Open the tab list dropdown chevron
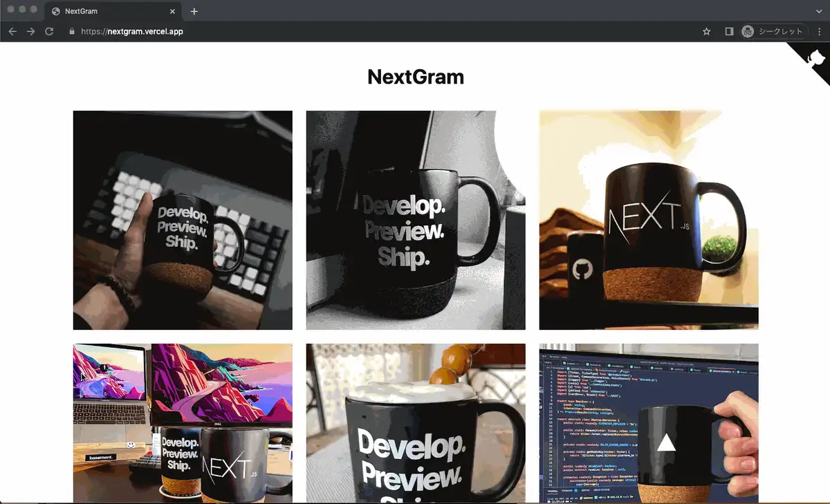Screen dimensions: 830x504 coord(819,11)
